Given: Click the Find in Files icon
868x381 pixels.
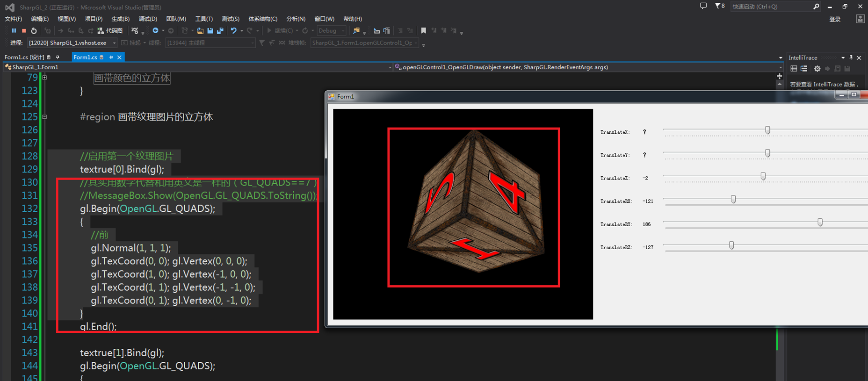Looking at the screenshot, I should point(356,31).
